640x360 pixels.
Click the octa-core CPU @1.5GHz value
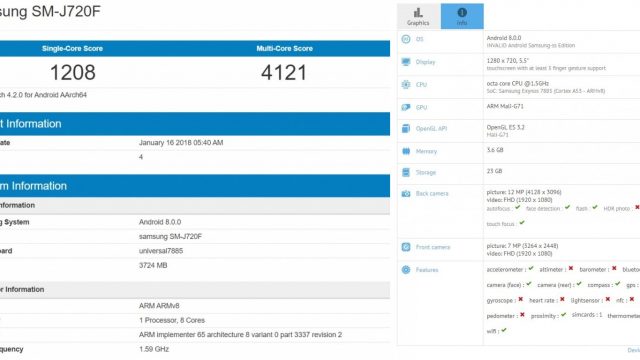pyautogui.click(x=518, y=83)
